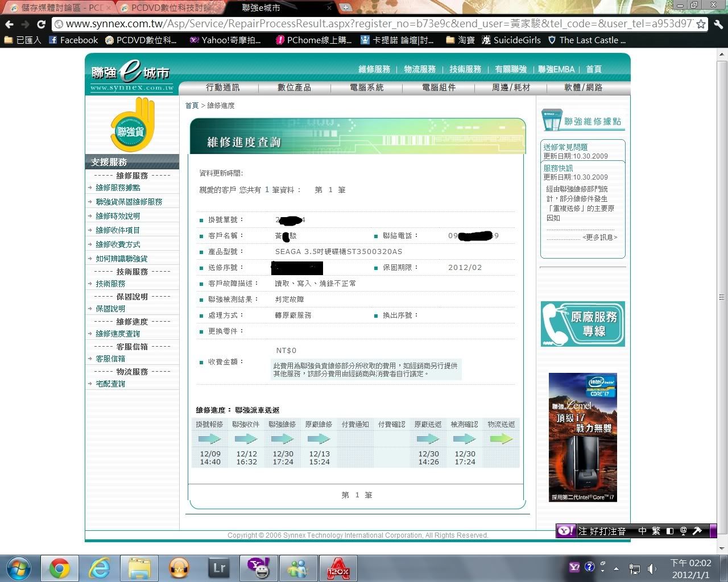Viewport: 728px width, 582px height.
Task: Bookmark page with the star icon
Action: tap(701, 24)
